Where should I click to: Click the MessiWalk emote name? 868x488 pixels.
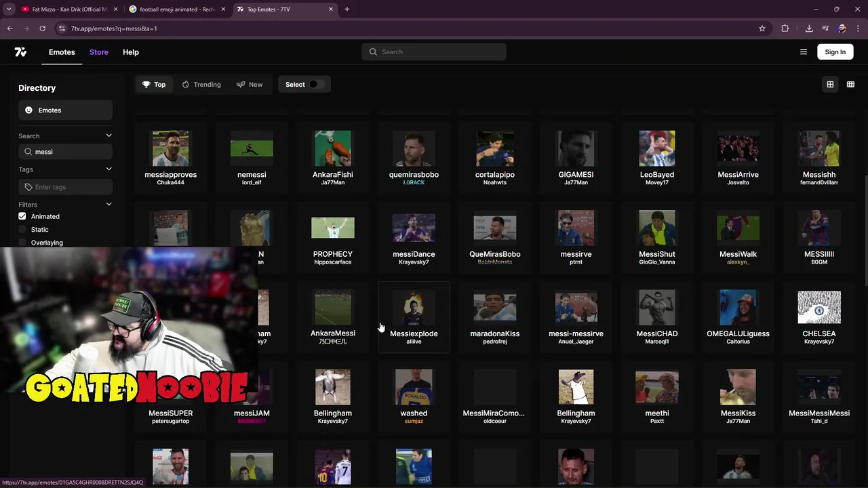click(x=738, y=254)
